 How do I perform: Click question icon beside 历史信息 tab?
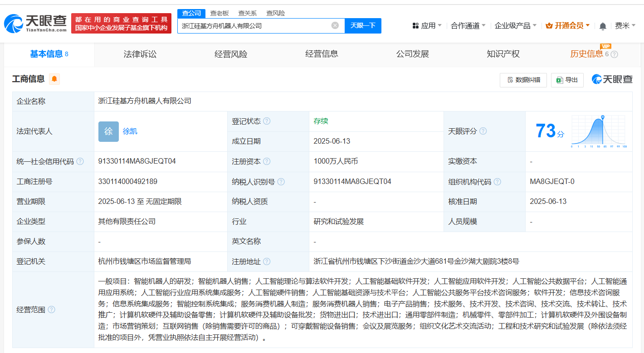pos(615,54)
